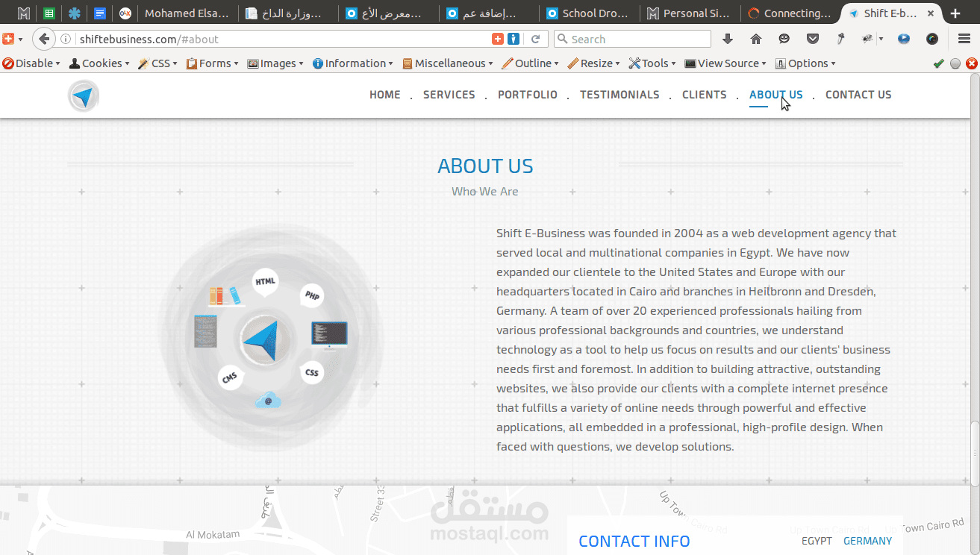Click the smiley chat toolbar icon
This screenshot has height=555, width=980.
tap(784, 39)
